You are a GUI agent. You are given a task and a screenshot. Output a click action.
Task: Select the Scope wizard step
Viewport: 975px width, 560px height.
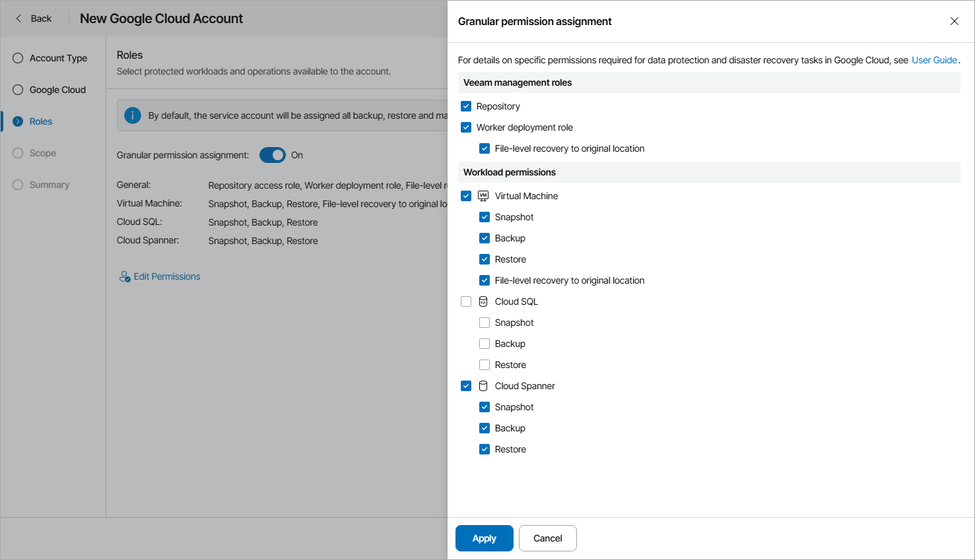point(17,152)
